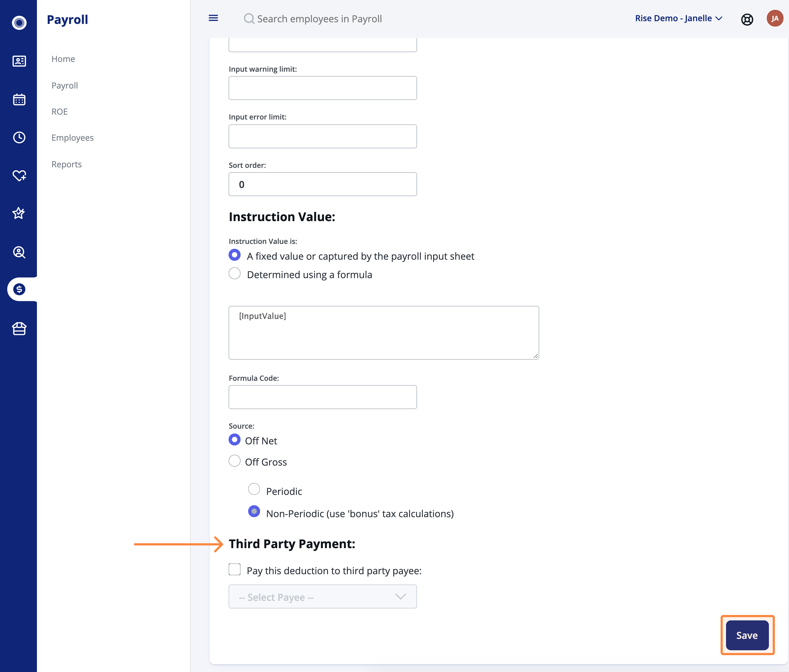This screenshot has height=672, width=789.
Task: Open the Reports menu item
Action: point(67,164)
